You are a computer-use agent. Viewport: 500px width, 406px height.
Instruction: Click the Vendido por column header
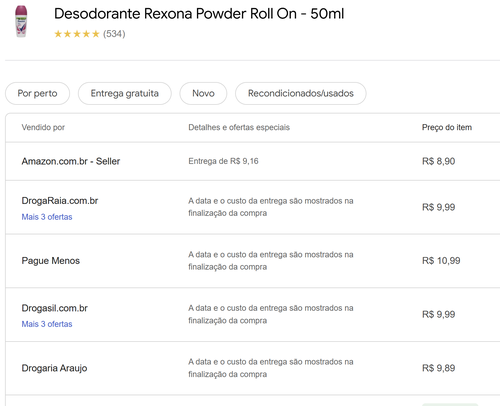pyautogui.click(x=43, y=127)
